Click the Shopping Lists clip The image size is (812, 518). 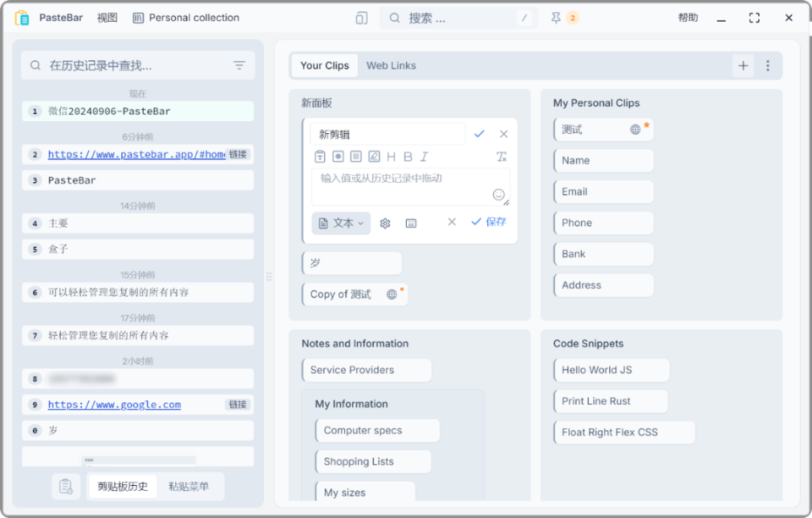(x=373, y=461)
